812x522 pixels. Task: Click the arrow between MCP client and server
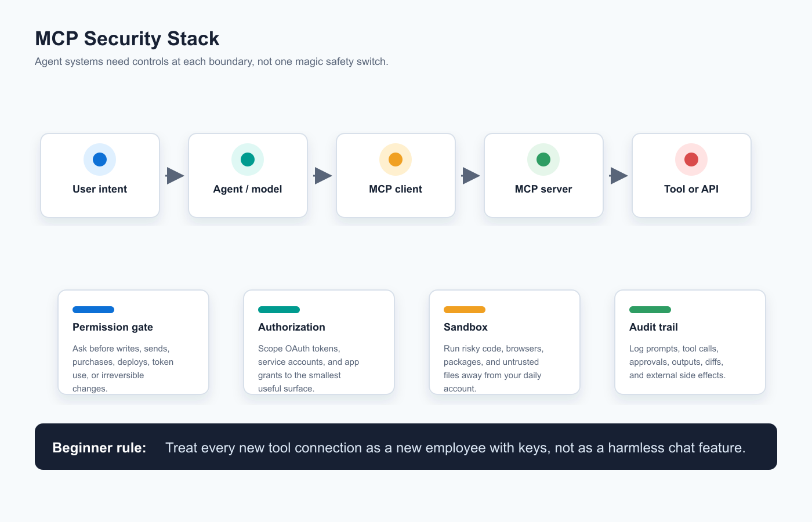pyautogui.click(x=471, y=176)
